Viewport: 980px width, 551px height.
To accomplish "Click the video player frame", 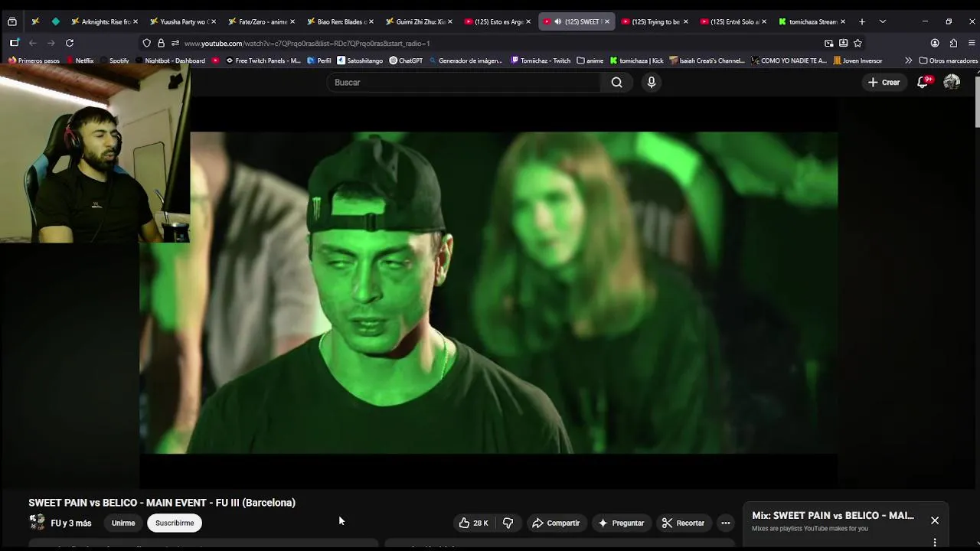I will [488, 292].
